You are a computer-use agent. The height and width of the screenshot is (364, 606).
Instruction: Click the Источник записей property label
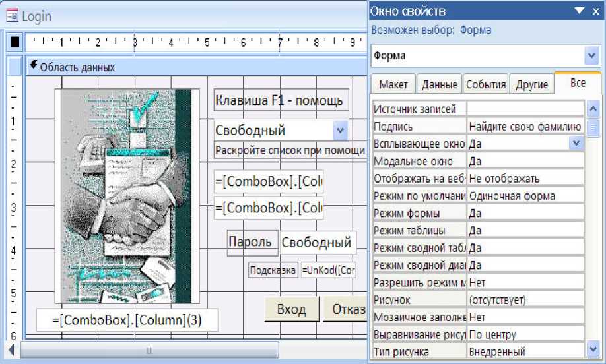point(419,109)
